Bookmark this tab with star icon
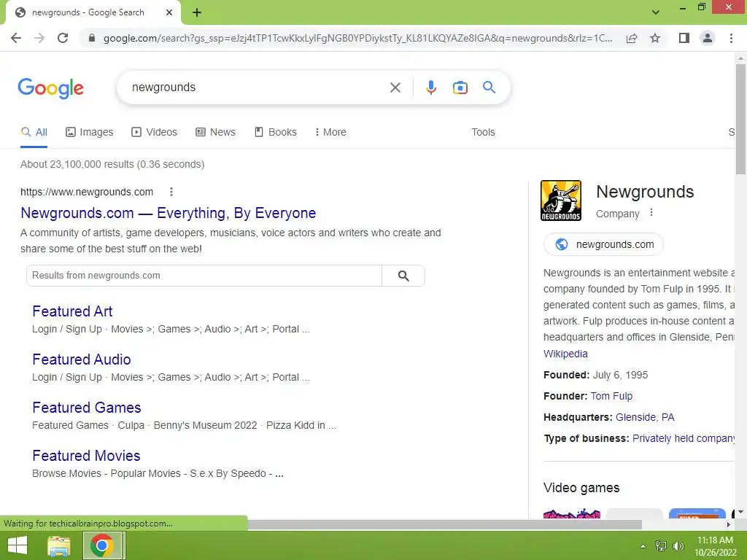Screen dimensions: 747x560 point(655,38)
